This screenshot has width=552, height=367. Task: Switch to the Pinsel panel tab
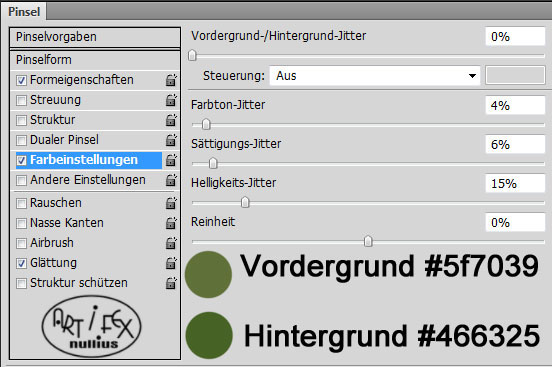coord(24,12)
